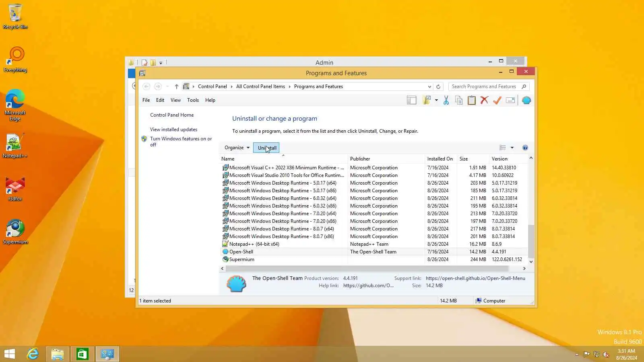Sort by Installed On column header
Screen dimensions: 644x362
pos(441,159)
